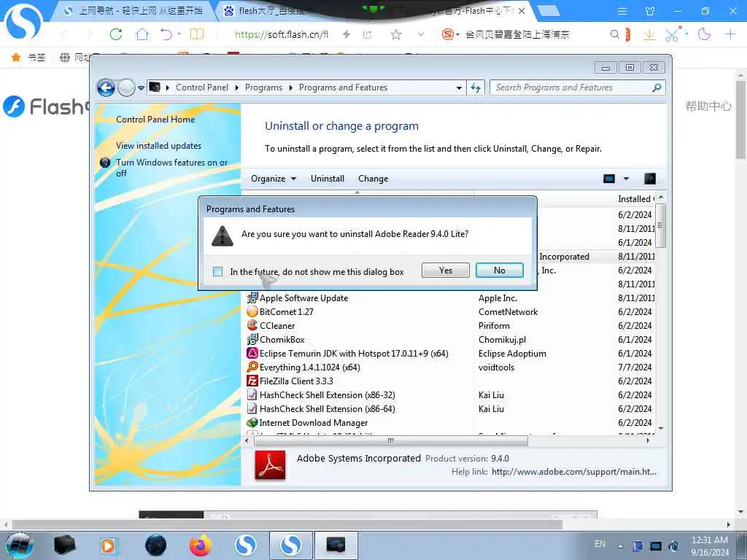
Task: Select FileZilla Client 3.3.3 entry
Action: 296,381
